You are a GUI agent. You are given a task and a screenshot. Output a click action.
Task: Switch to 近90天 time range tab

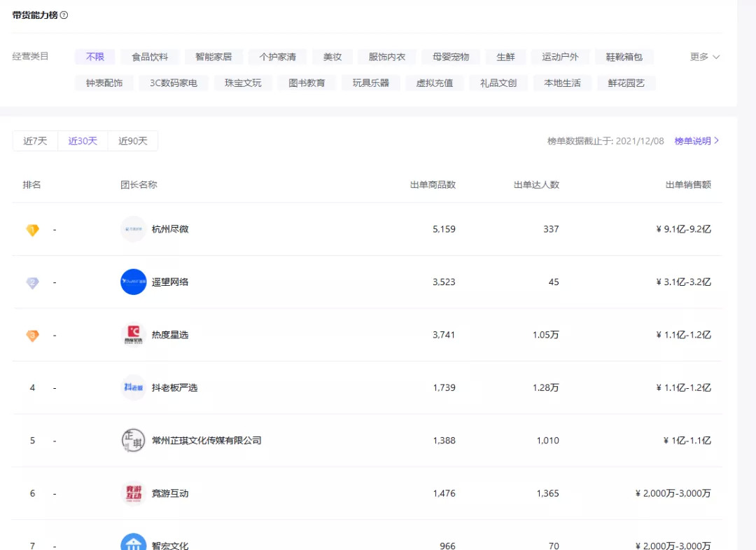coord(133,141)
